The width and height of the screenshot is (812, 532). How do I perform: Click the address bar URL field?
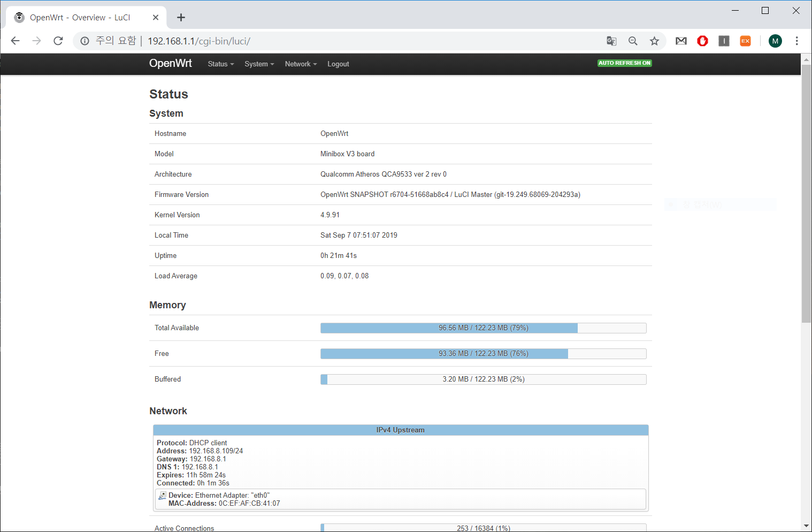coord(369,41)
